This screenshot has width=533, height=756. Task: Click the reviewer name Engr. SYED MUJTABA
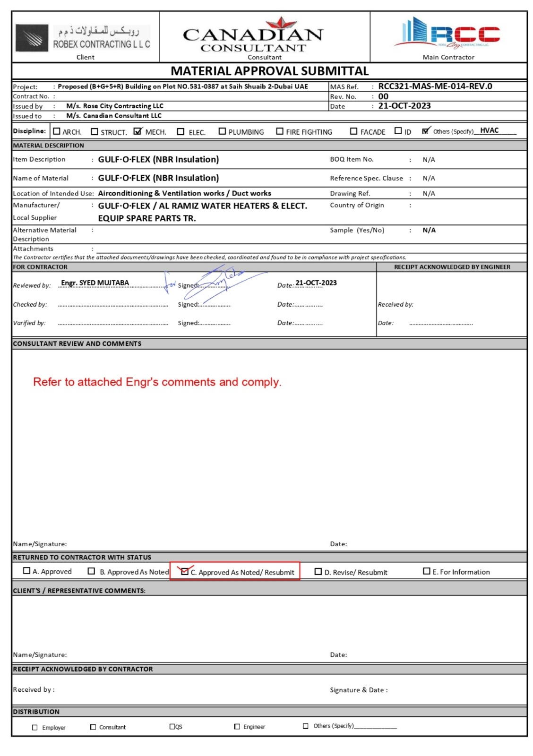click(95, 283)
